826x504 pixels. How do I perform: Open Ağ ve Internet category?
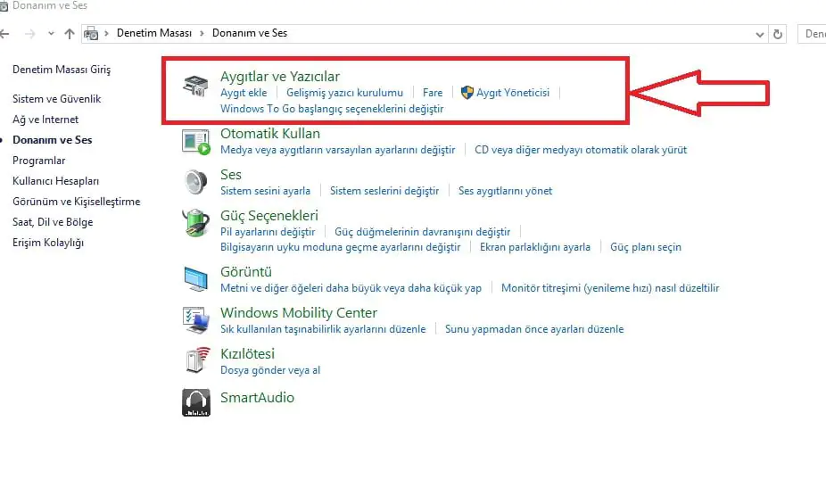pyautogui.click(x=45, y=120)
